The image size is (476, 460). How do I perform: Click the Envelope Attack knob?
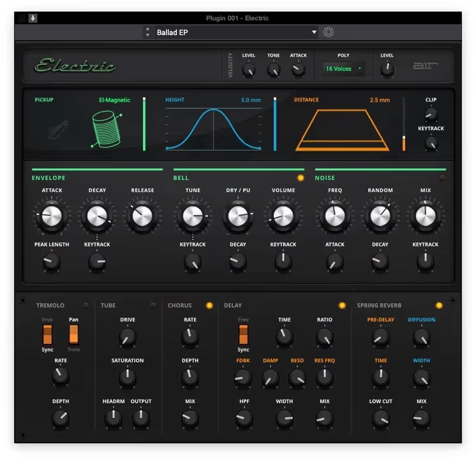point(52,216)
